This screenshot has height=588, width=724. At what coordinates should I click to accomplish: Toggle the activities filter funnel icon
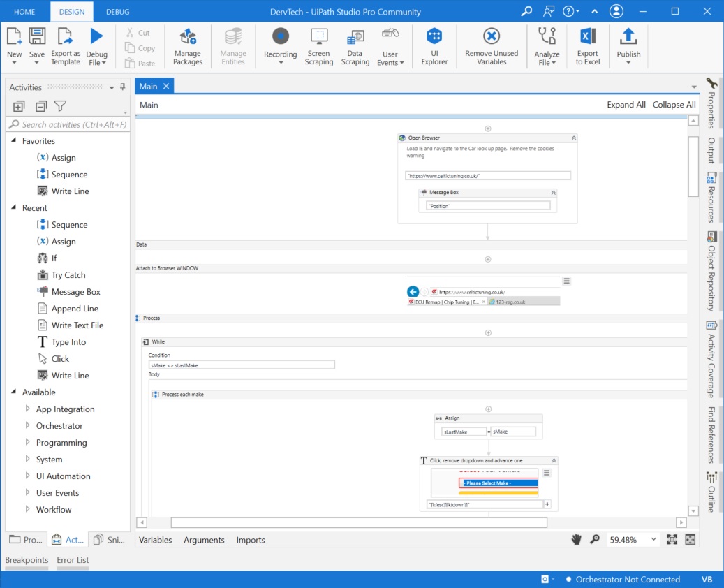point(61,106)
